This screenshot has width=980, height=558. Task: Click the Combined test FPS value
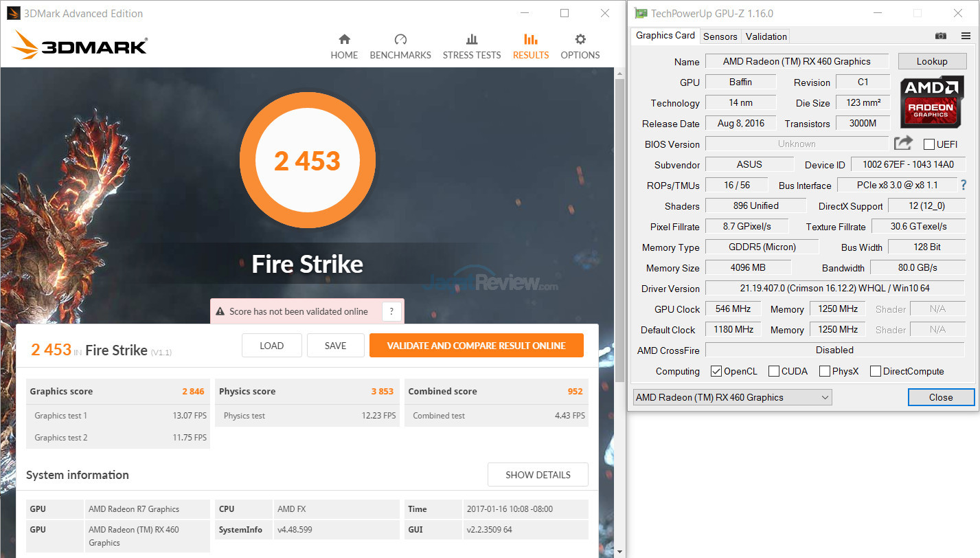(570, 416)
